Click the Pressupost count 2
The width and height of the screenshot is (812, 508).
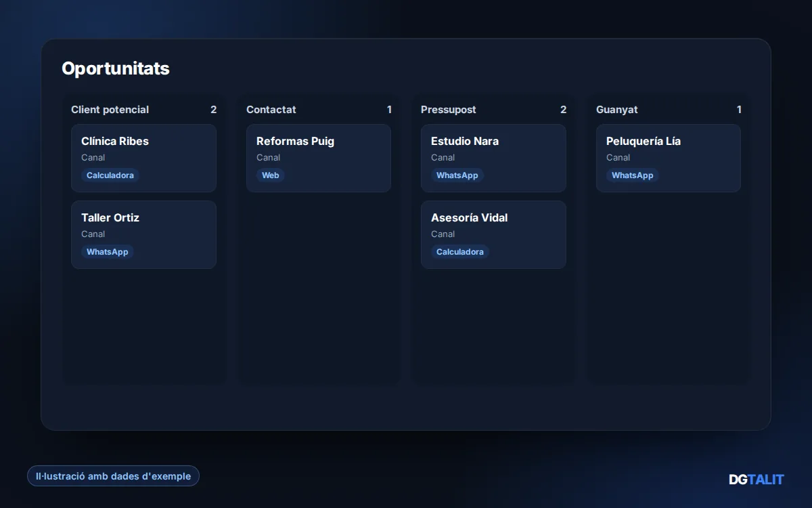point(564,110)
